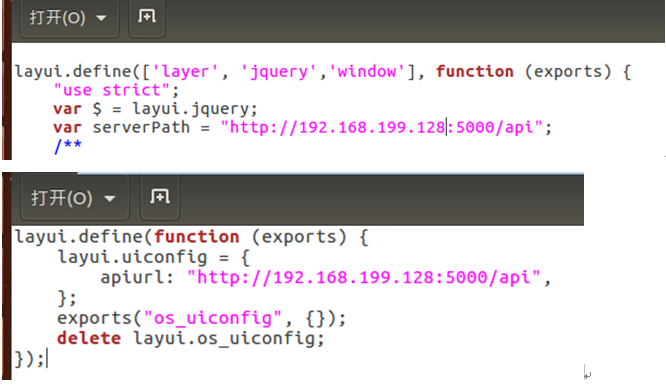Image resolution: width=666 pixels, height=387 pixels.
Task: Click the 'jquery' string in the define call
Action: (279, 71)
